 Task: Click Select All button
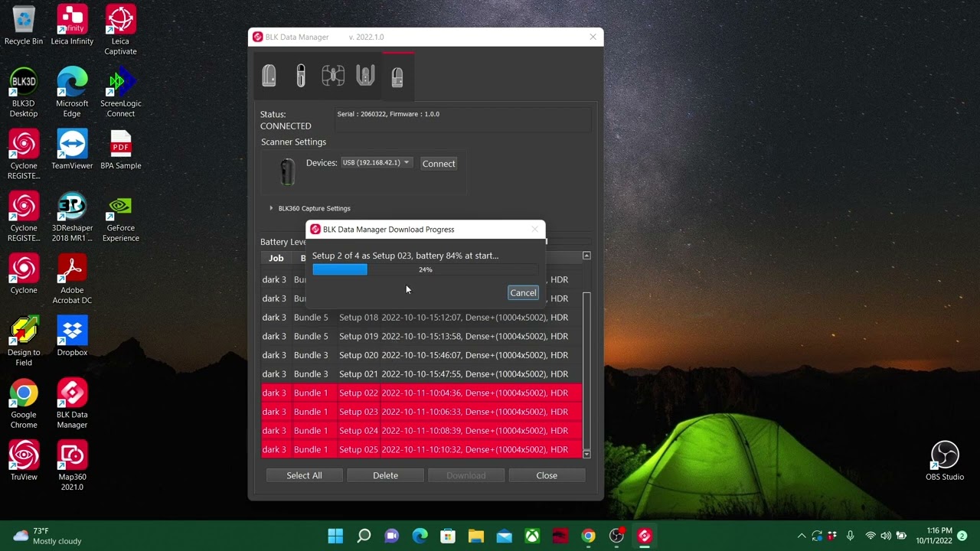304,475
